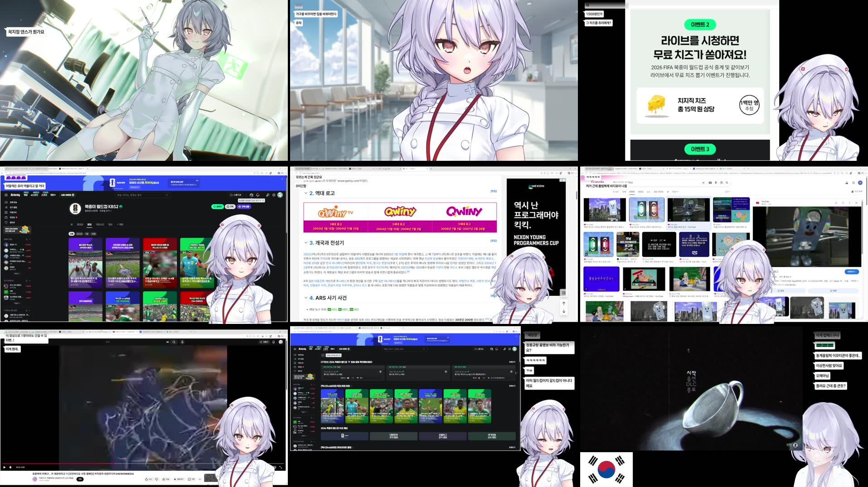Select the 전체 filter chip on KBS2 clips
Image resolution: width=868 pixels, height=487 pixels.
(x=72, y=234)
